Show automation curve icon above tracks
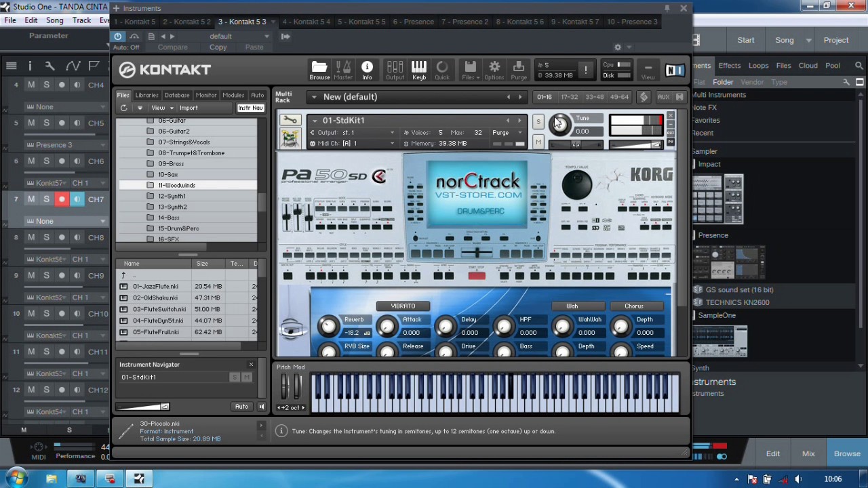The height and width of the screenshot is (488, 868). (73, 66)
